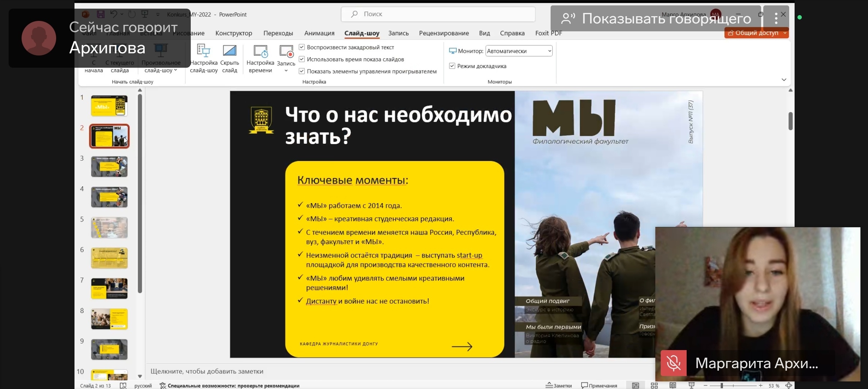This screenshot has height=389, width=868.
Task: Collapse the ribbon with the chevron
Action: [x=784, y=80]
